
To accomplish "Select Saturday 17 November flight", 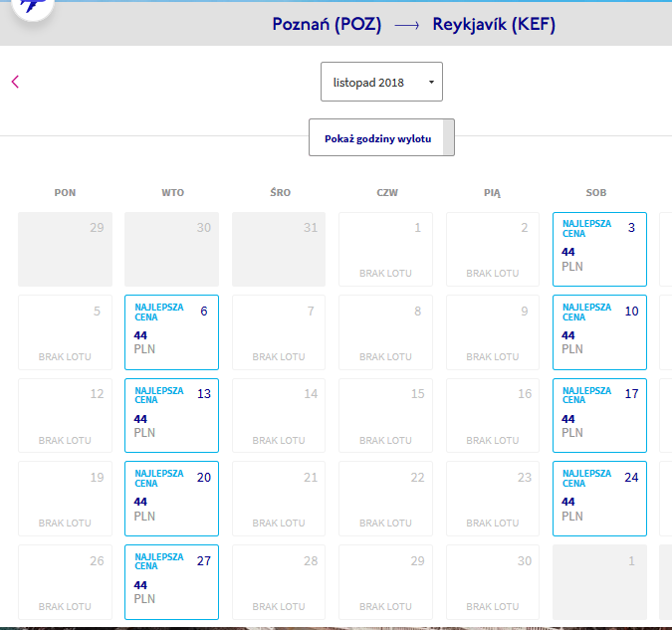I will pos(599,415).
